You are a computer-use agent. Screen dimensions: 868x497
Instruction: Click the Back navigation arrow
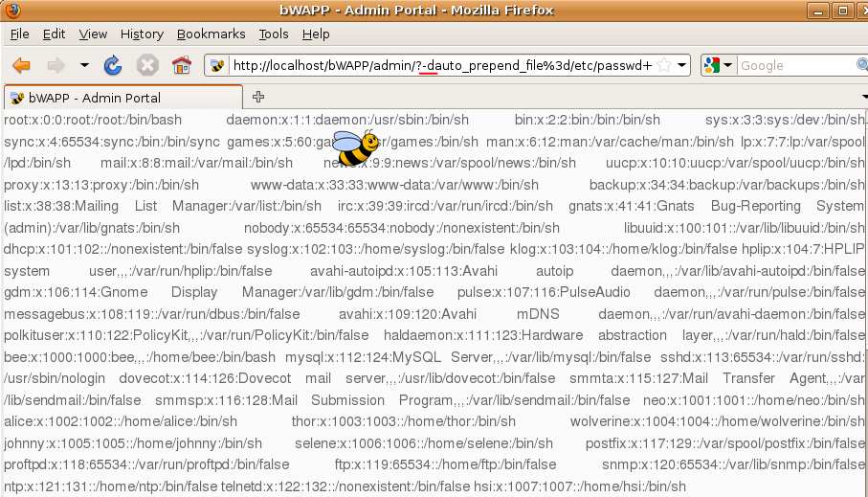coord(21,65)
